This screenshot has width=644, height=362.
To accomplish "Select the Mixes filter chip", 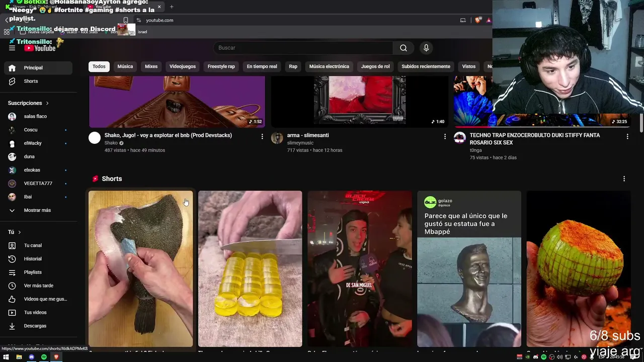I will [x=151, y=66].
